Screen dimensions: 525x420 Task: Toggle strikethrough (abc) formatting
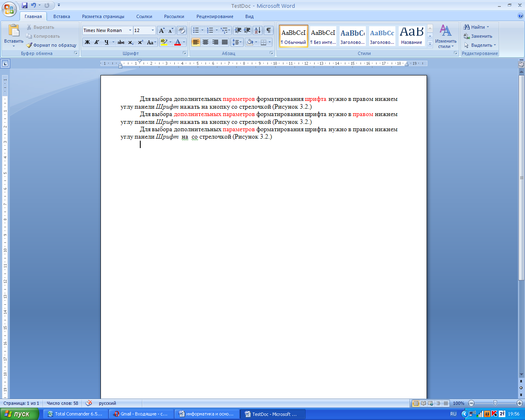[x=121, y=42]
